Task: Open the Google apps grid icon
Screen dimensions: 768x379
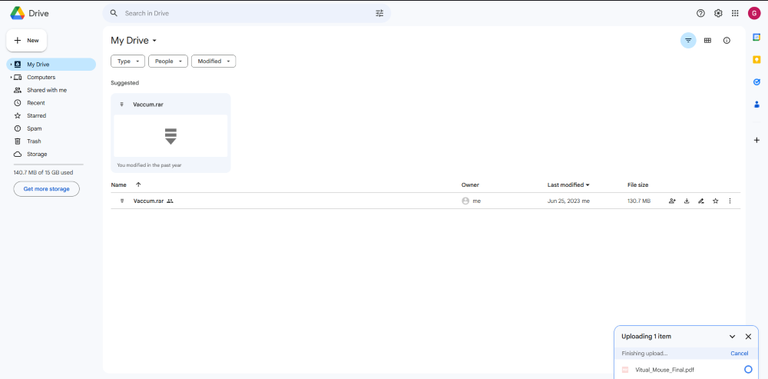Action: [735, 13]
